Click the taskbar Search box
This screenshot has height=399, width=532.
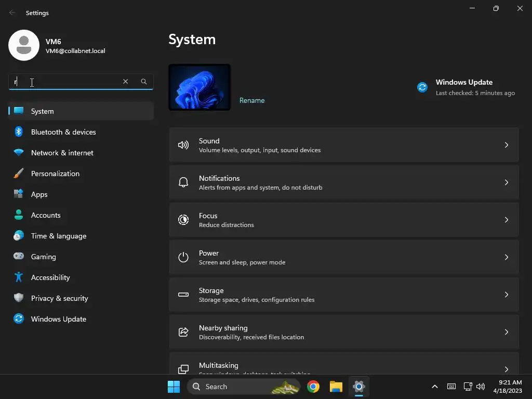pyautogui.click(x=244, y=387)
